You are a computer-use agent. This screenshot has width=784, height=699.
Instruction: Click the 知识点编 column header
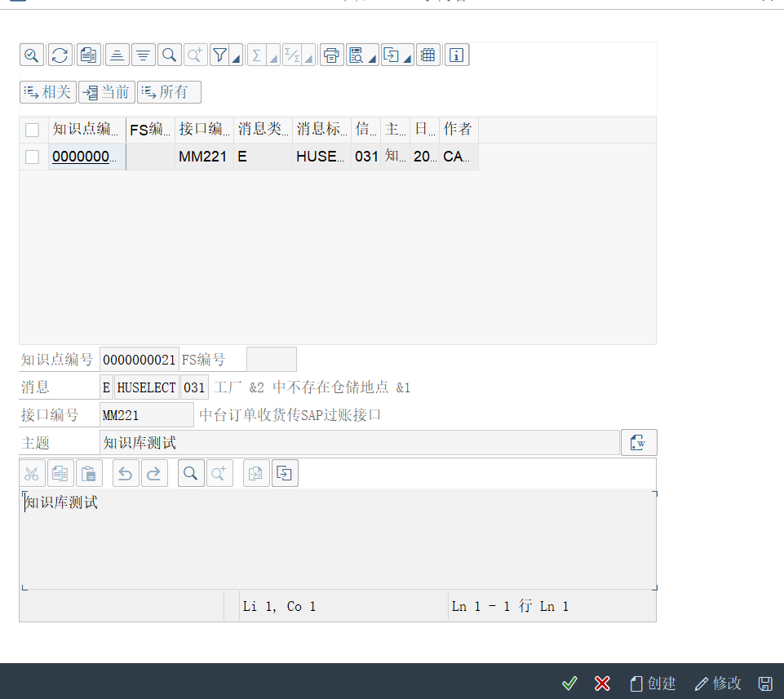[87, 130]
